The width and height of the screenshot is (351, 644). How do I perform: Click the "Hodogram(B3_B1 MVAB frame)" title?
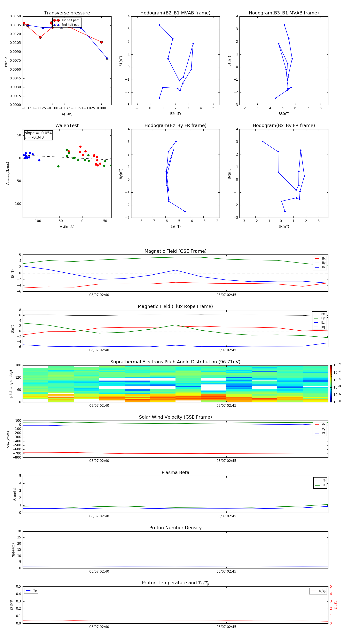[284, 13]
